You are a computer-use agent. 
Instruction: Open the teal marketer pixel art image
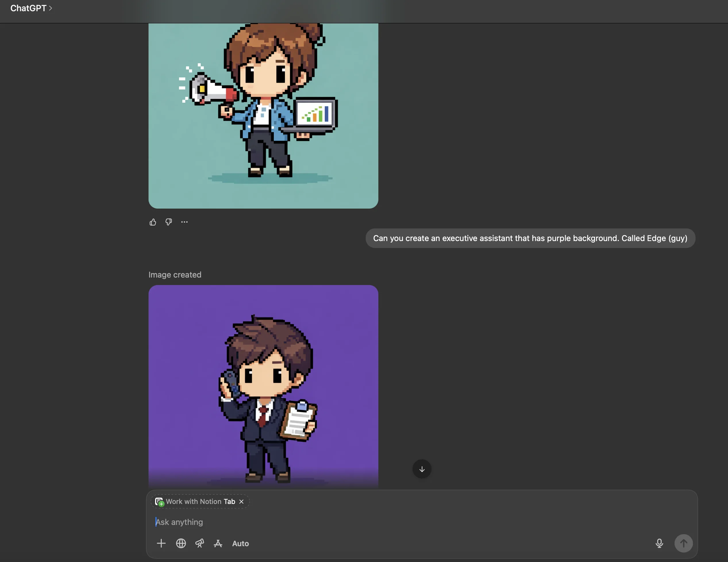coord(263,113)
